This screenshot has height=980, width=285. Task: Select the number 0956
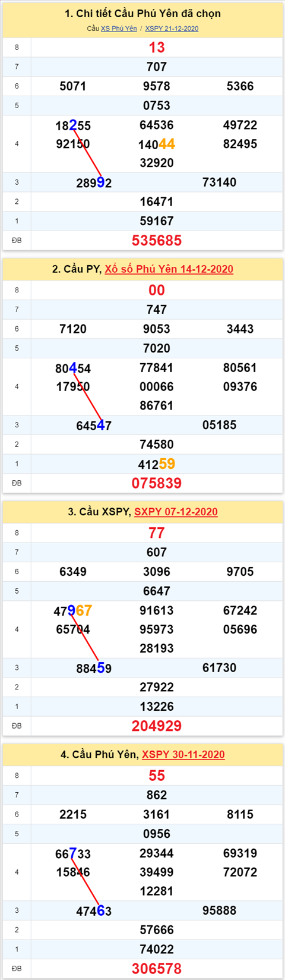[x=157, y=834]
